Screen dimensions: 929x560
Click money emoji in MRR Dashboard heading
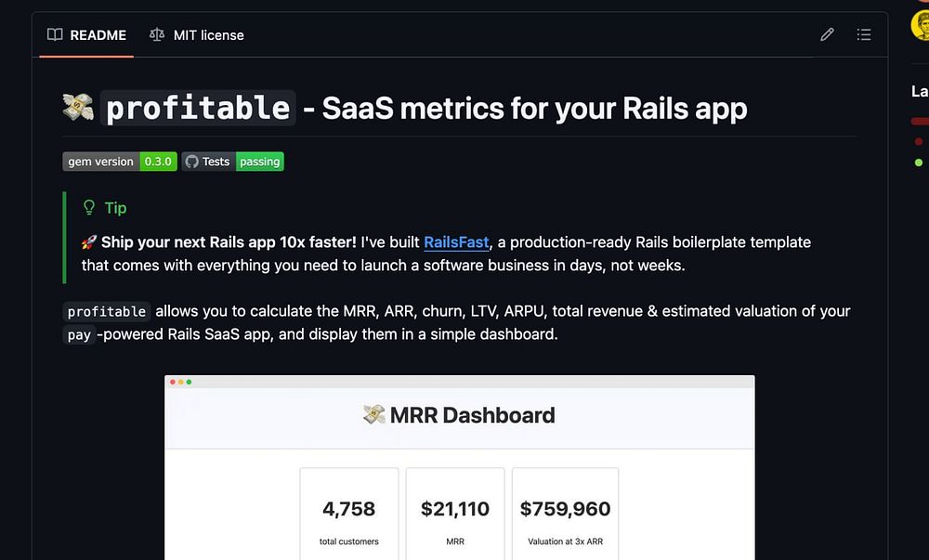click(x=373, y=415)
